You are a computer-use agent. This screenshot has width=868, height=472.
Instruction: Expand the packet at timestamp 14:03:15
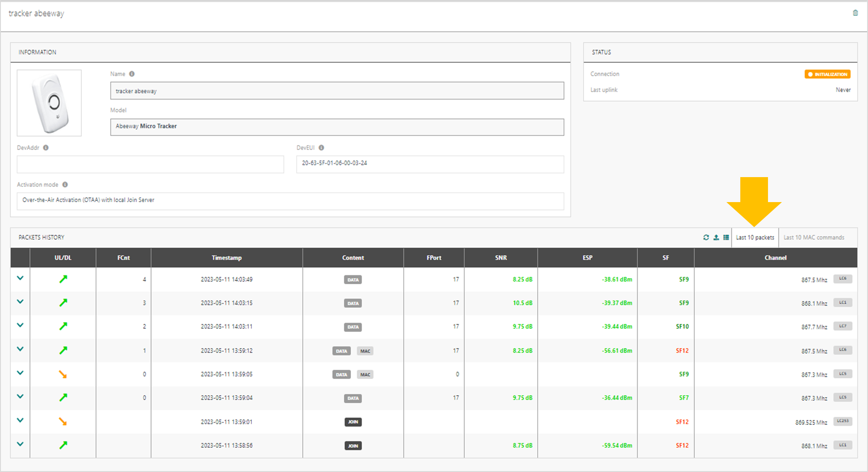tap(20, 302)
